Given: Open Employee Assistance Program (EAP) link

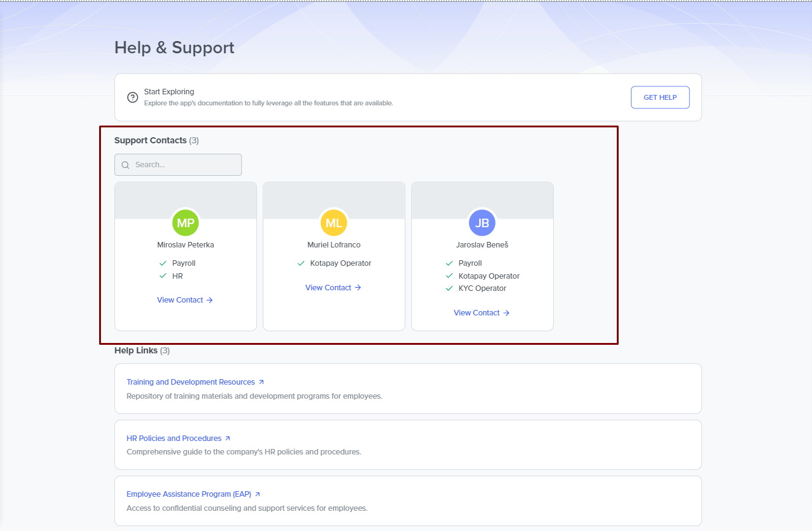Looking at the screenshot, I should click(188, 494).
